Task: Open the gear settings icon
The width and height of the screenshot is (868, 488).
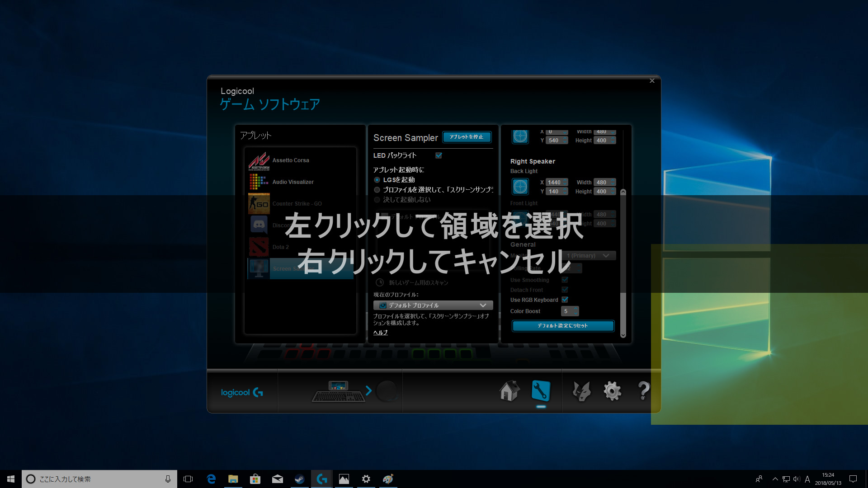Action: (x=612, y=391)
